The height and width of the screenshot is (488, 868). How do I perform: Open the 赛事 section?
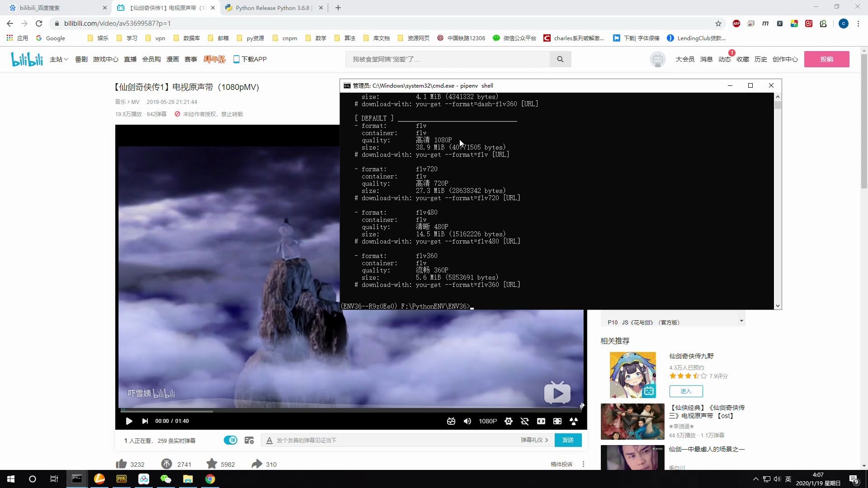[191, 59]
